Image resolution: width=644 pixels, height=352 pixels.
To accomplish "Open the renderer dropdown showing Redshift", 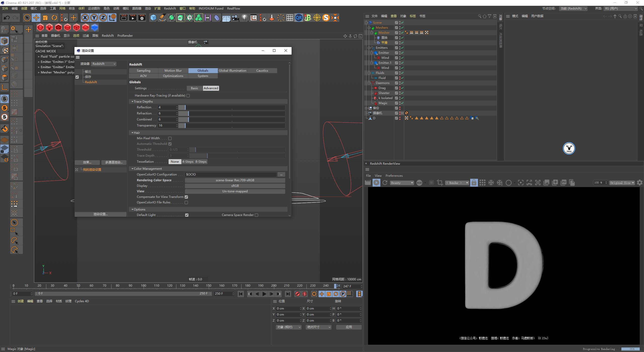I will (104, 64).
